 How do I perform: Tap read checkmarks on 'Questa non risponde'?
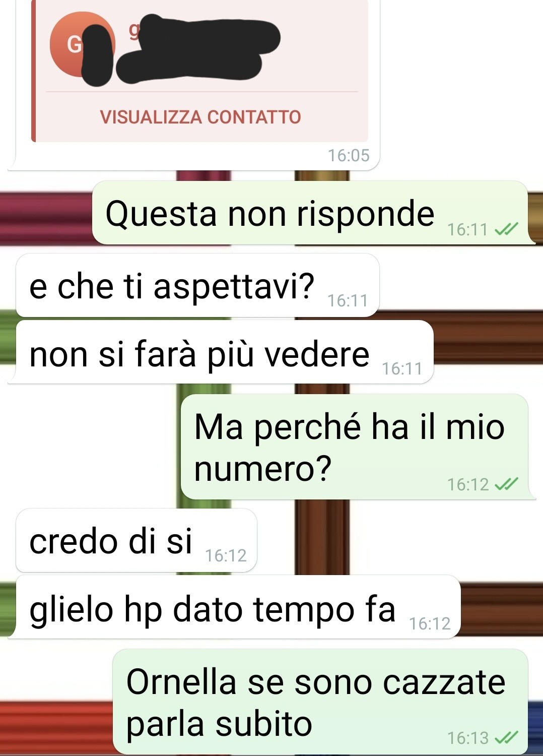pyautogui.click(x=506, y=230)
